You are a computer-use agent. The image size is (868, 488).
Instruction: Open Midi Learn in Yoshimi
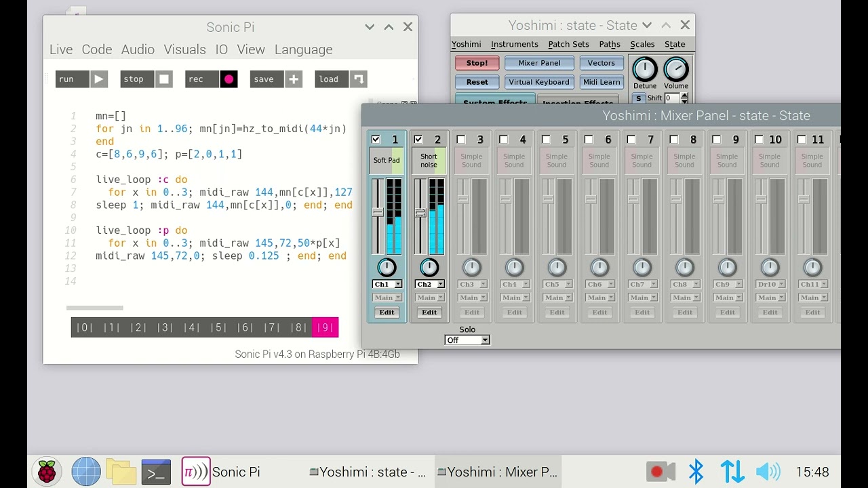pyautogui.click(x=601, y=82)
